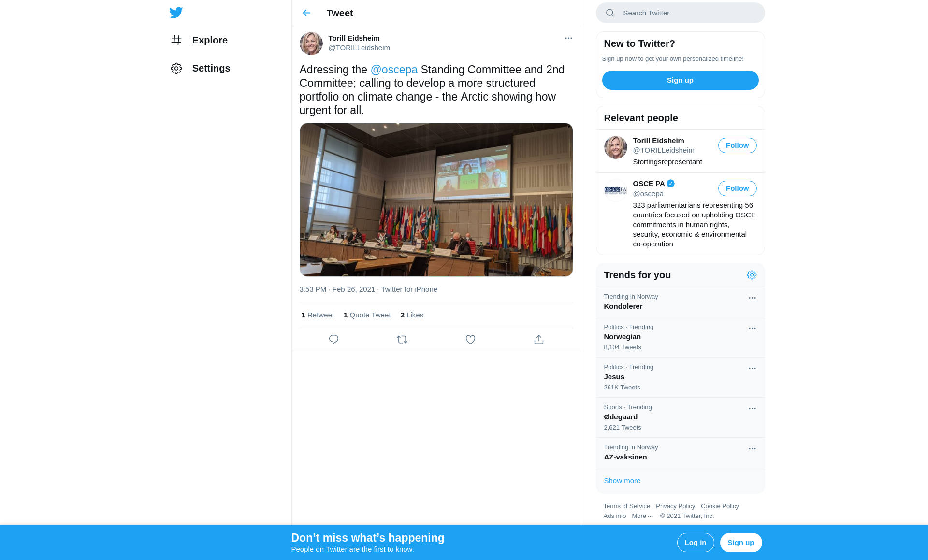This screenshot has height=560, width=928.
Task: Open the tweet's three-dot more menu
Action: tap(568, 38)
